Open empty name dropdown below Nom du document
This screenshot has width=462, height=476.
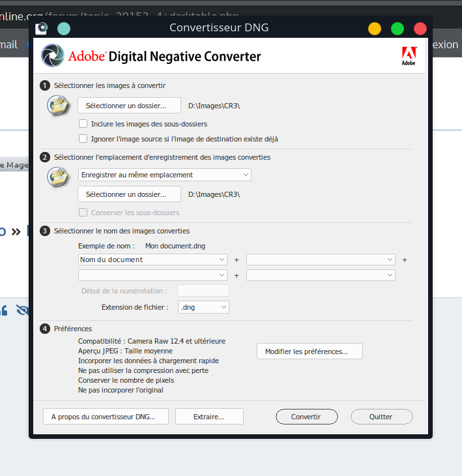pos(152,275)
